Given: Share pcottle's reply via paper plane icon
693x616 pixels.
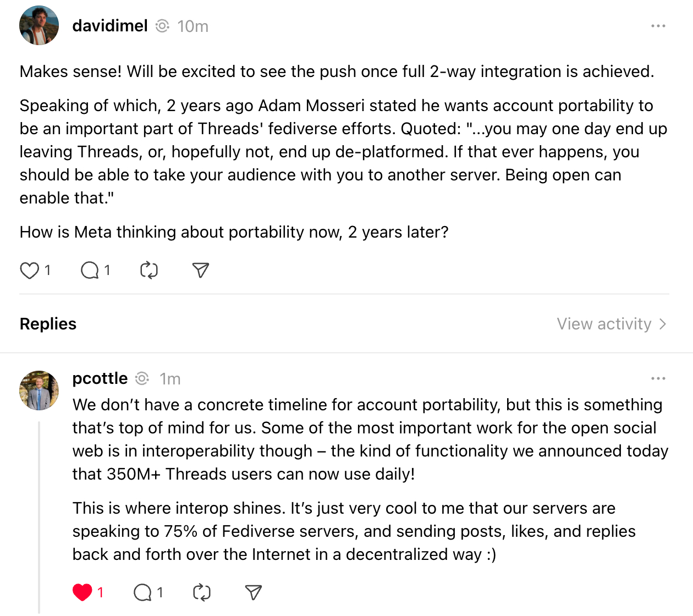Looking at the screenshot, I should coord(253,592).
